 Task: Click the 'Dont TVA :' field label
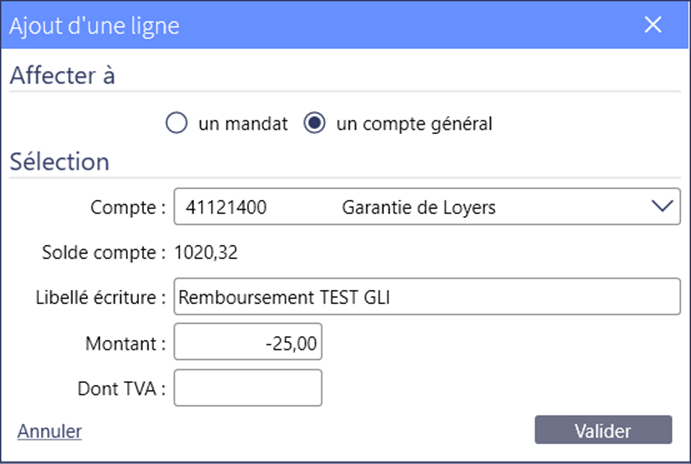pos(122,389)
